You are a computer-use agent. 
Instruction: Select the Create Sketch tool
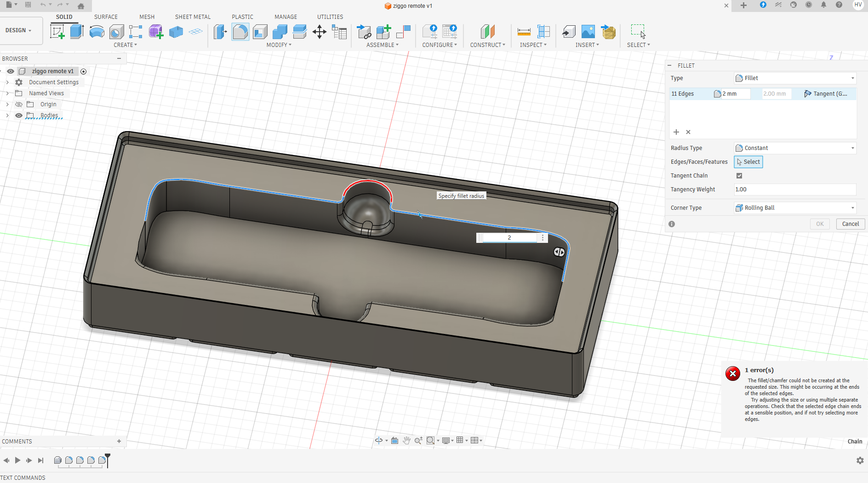click(57, 32)
